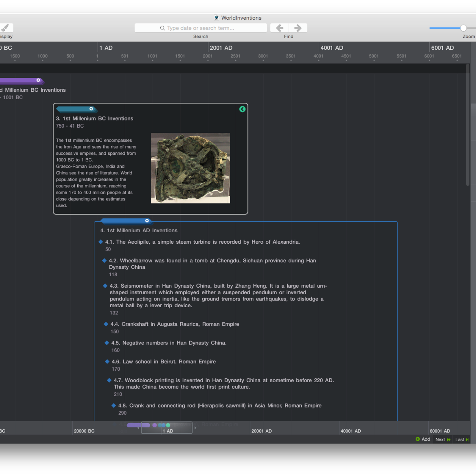Image resolution: width=476 pixels, height=476 pixels.
Task: Click the diamond marker for Law school event 4.6
Action: pos(107,361)
